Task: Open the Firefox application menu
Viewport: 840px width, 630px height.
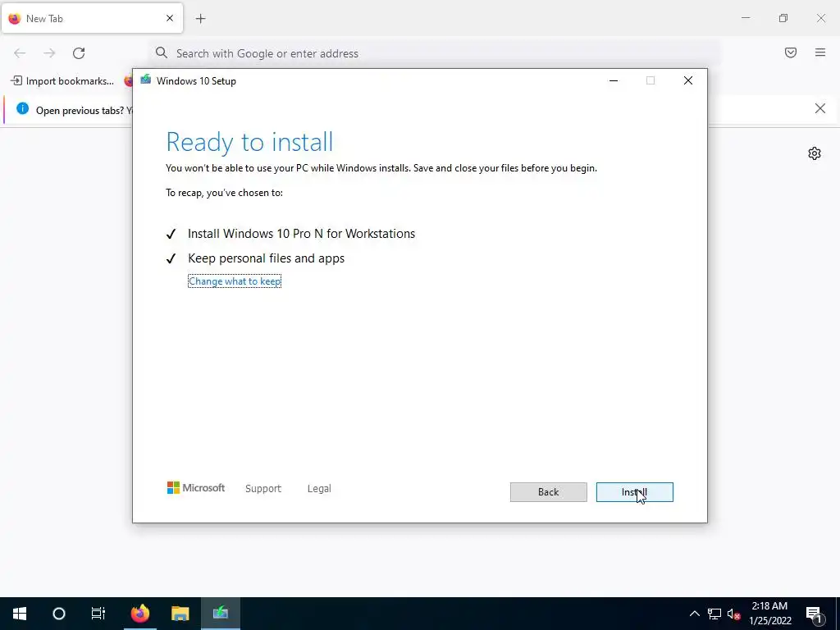Action: click(820, 52)
